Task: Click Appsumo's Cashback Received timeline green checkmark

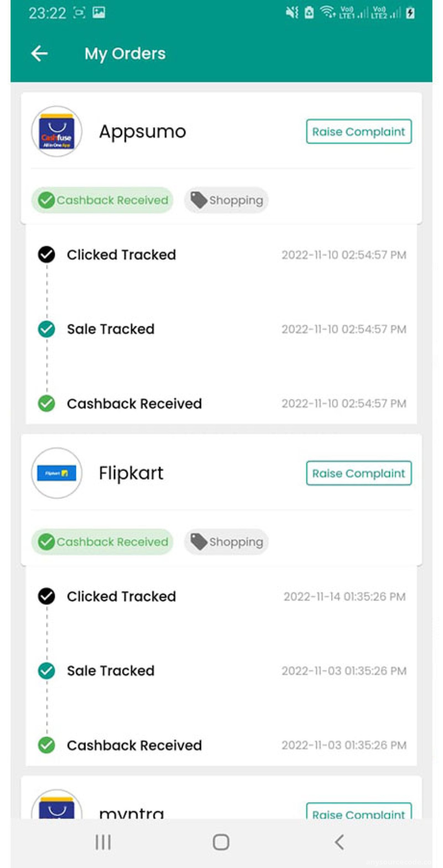Action: 47,403
